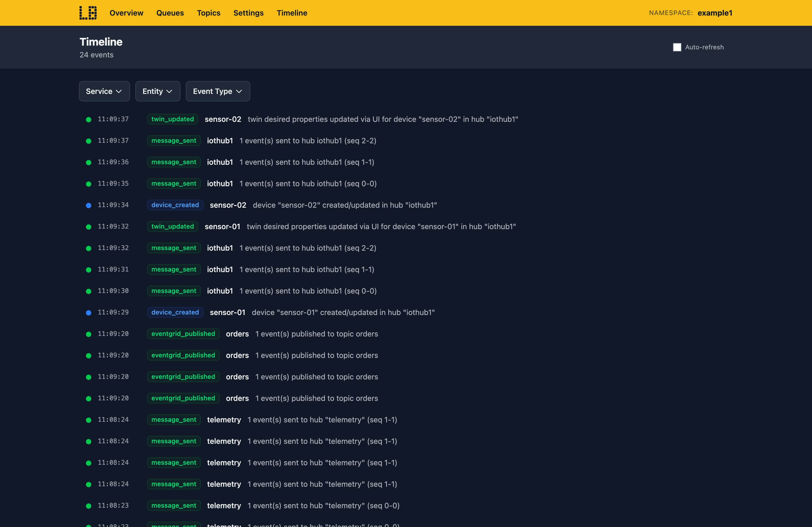Image resolution: width=812 pixels, height=527 pixels.
Task: Click the green dot at 11:09:30
Action: (x=89, y=291)
